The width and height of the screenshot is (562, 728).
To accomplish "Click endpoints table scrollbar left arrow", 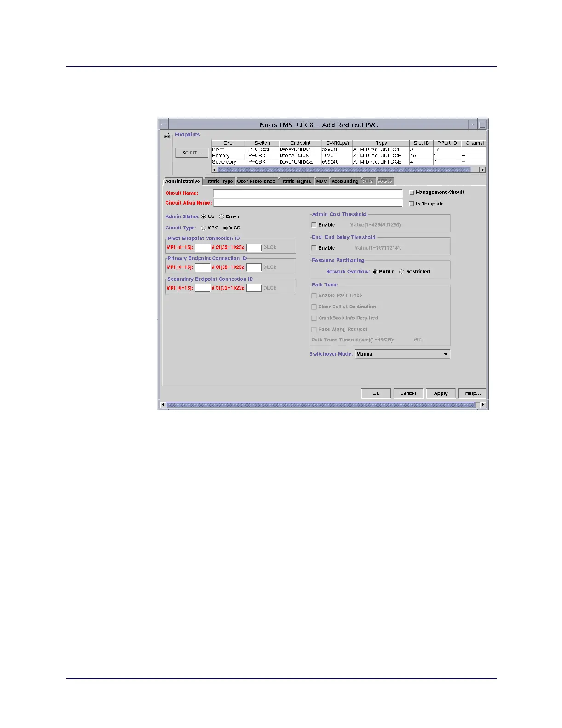I will tap(214, 170).
